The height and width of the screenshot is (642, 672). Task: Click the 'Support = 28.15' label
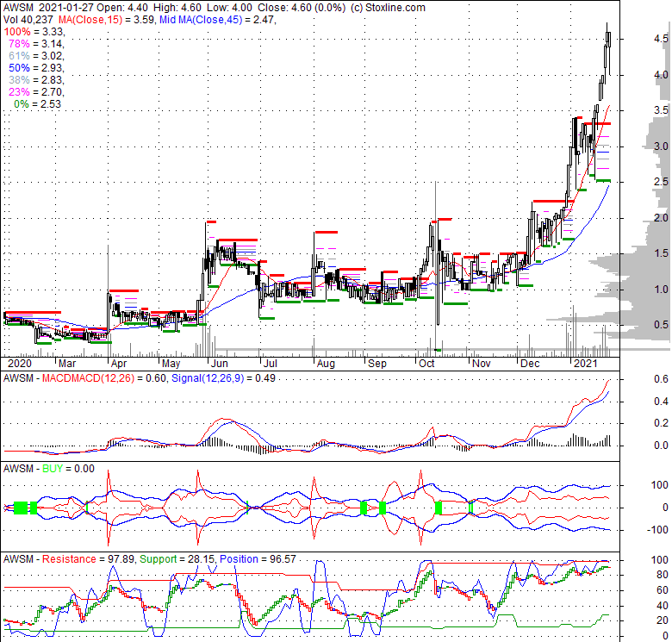(x=177, y=559)
